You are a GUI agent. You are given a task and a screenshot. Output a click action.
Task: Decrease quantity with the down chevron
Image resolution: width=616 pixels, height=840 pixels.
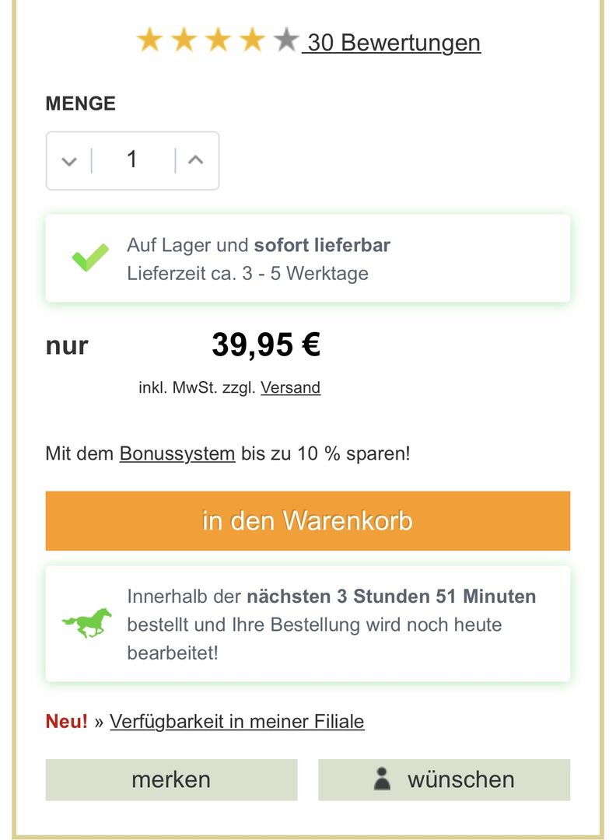(69, 161)
